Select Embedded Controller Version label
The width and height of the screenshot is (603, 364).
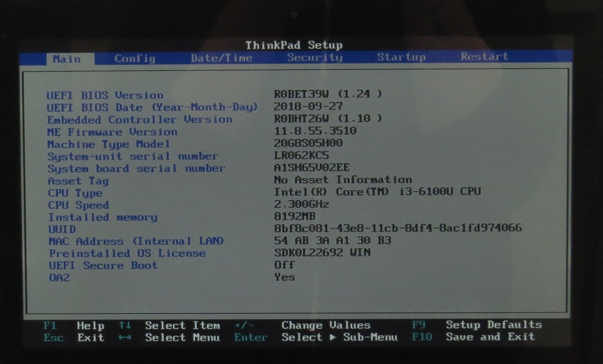[x=139, y=120]
